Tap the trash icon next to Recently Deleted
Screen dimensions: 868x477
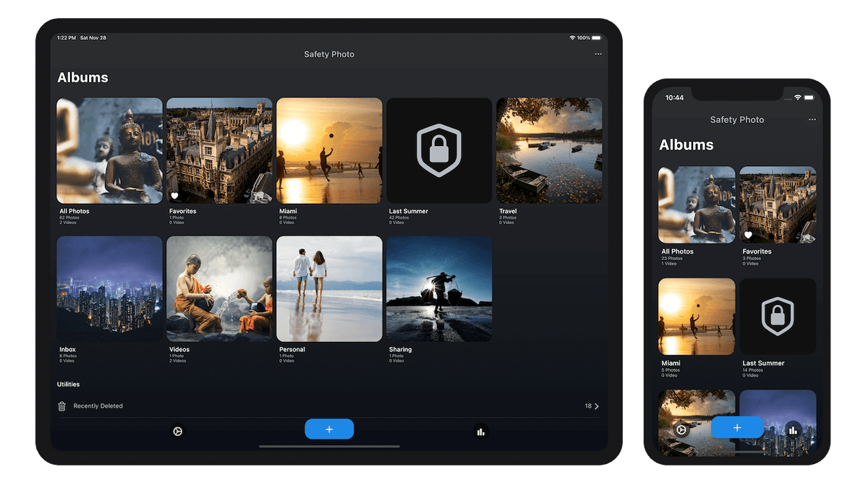click(61, 405)
